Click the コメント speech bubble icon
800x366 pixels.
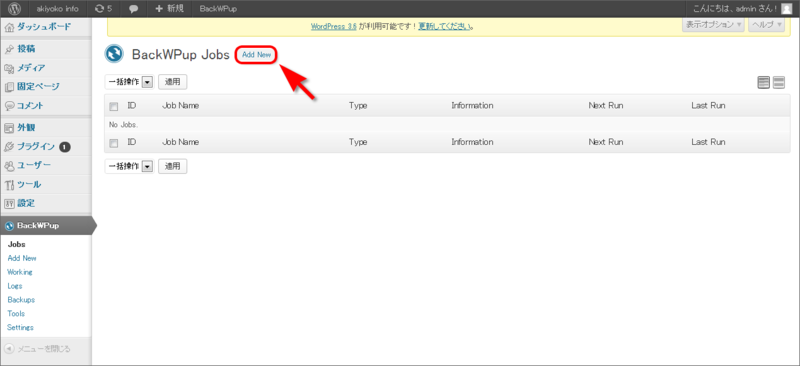pos(9,106)
